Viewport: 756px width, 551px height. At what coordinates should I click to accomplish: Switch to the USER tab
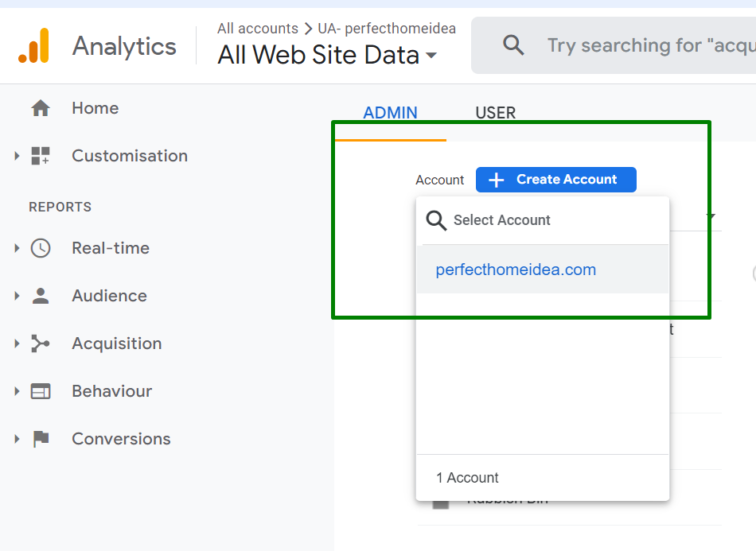[495, 113]
